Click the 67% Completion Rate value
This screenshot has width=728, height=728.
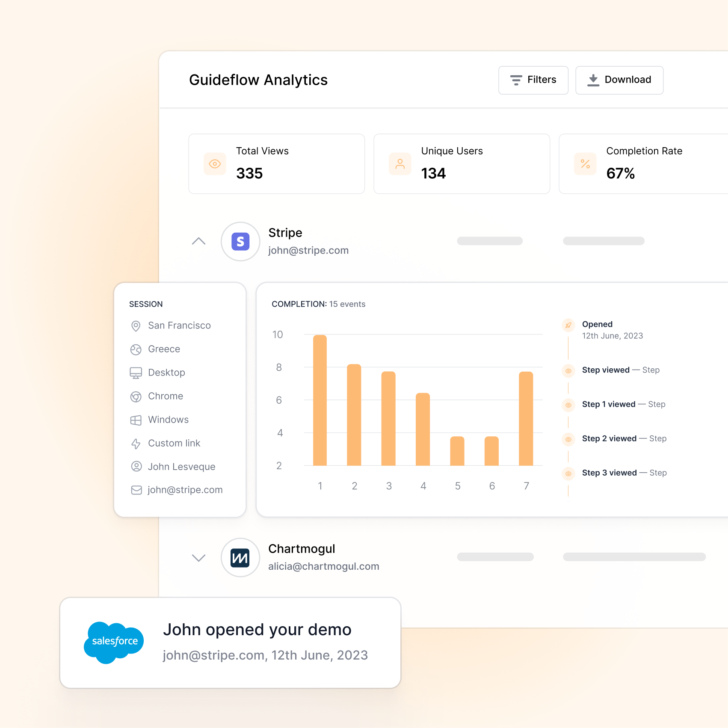pyautogui.click(x=621, y=173)
